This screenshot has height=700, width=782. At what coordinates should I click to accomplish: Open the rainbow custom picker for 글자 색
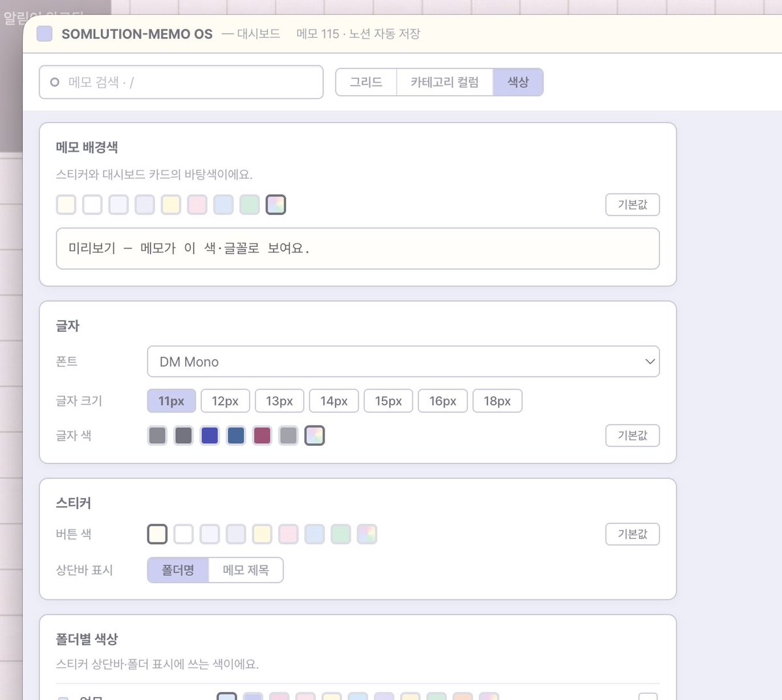coord(315,435)
